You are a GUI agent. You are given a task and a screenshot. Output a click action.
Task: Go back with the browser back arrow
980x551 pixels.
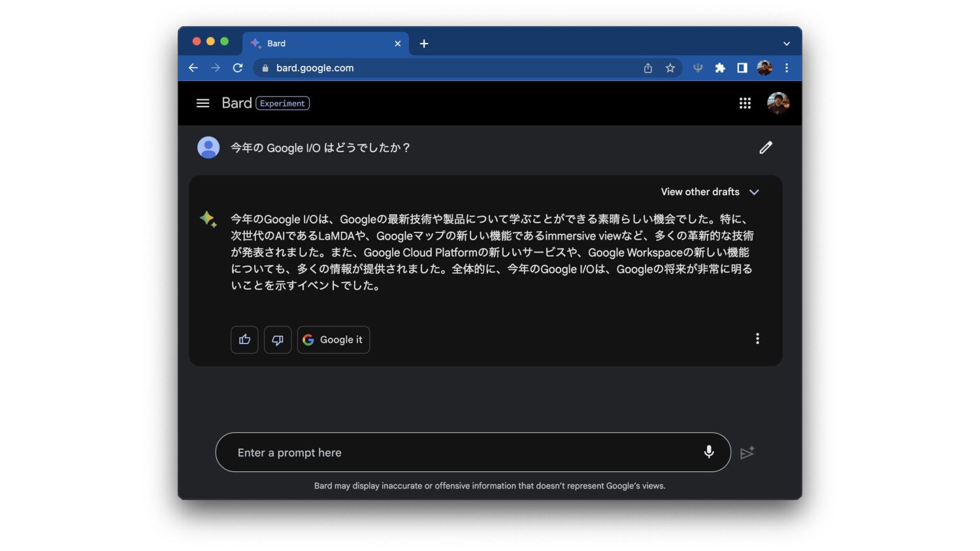coord(193,68)
